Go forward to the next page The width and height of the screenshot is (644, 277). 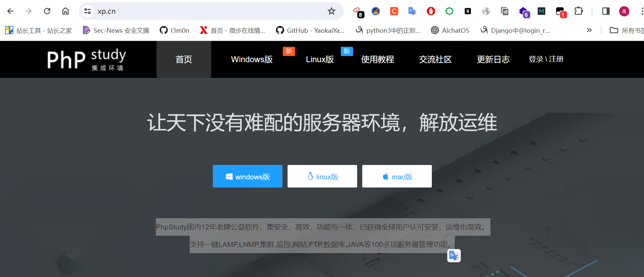29,11
